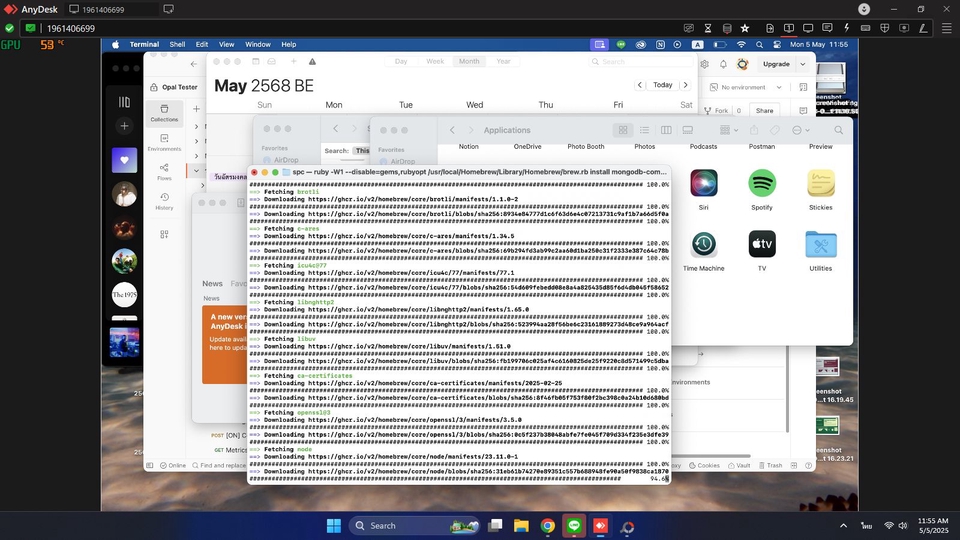Viewport: 960px width, 540px height.
Task: Open the Shell menu in menu bar
Action: (177, 45)
